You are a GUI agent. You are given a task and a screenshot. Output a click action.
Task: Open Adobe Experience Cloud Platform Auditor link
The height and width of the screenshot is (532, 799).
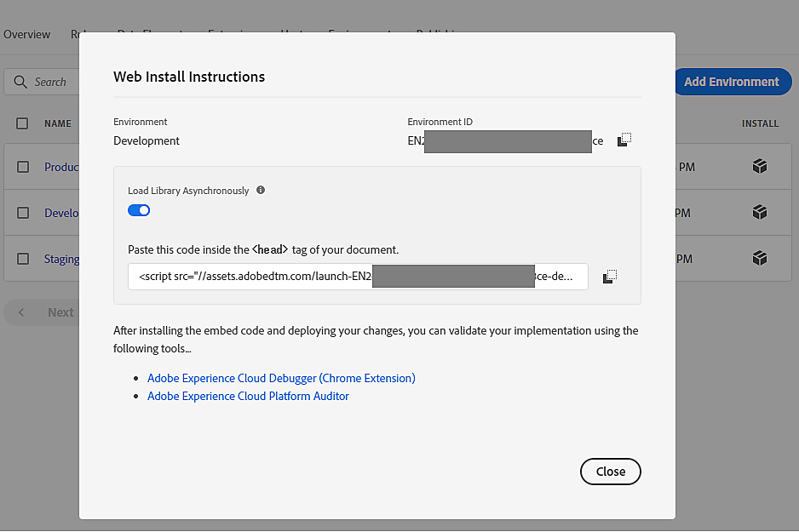[x=248, y=396]
